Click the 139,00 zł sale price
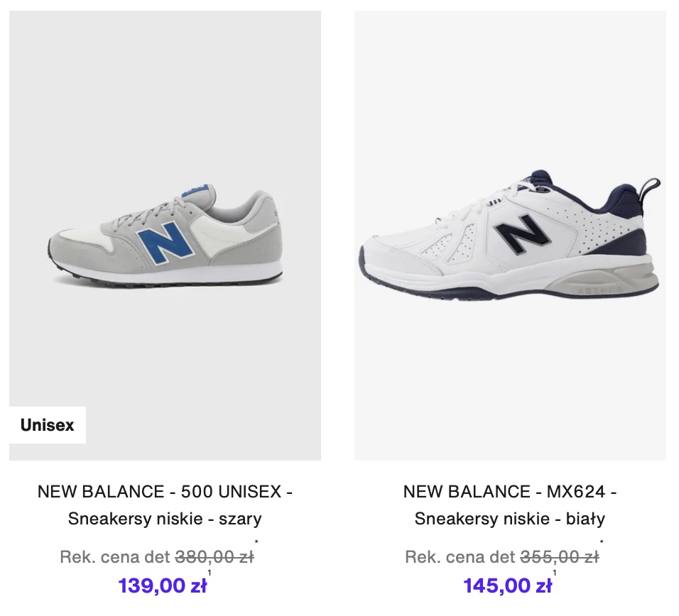679x616 pixels. 162,585
